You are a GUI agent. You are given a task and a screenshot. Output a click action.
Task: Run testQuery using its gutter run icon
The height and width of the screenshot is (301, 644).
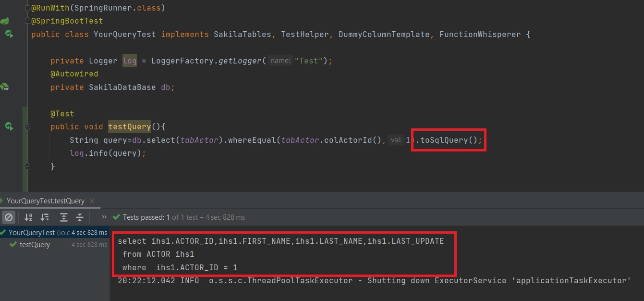(x=9, y=126)
